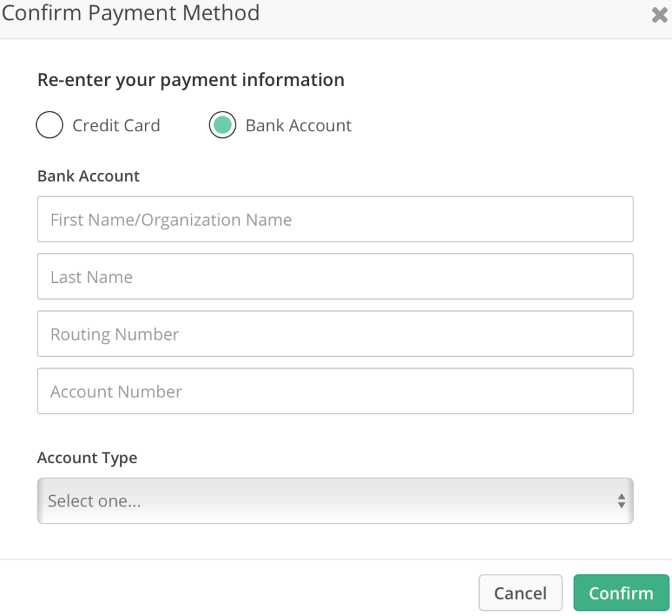Focus the First Name/Organization Name field
This screenshot has height=616, width=672.
[335, 219]
